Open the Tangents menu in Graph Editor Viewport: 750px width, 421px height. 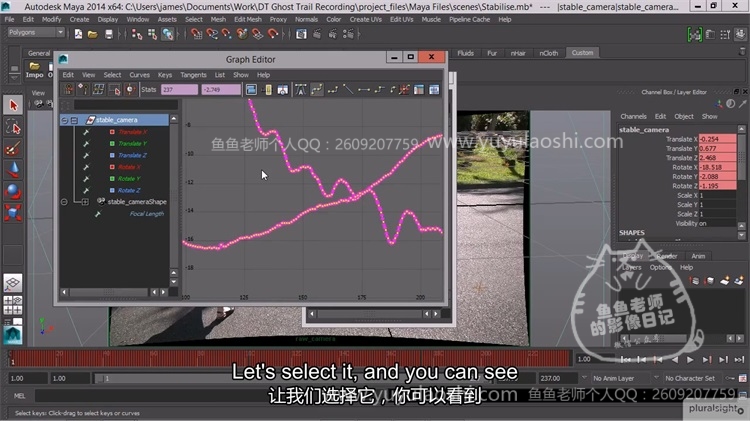coord(193,75)
